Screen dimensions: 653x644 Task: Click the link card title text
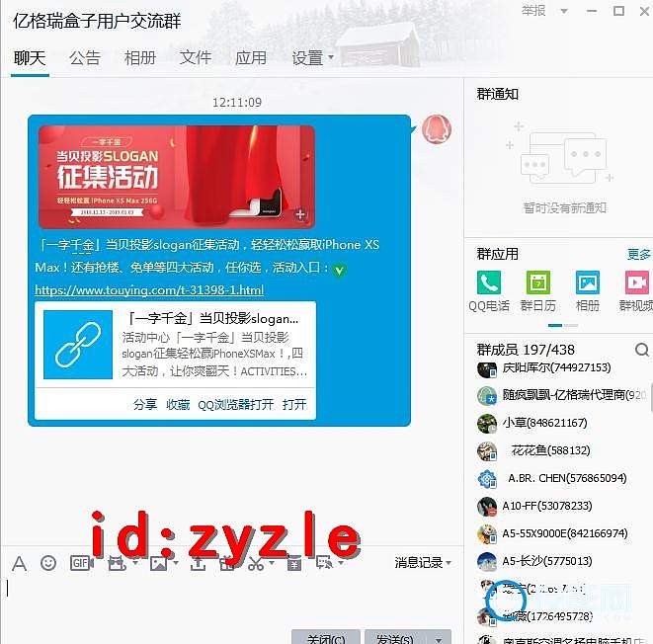[212, 319]
